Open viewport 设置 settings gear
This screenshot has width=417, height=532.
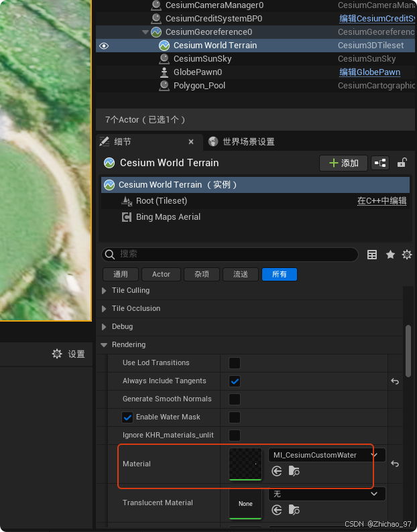click(57, 354)
